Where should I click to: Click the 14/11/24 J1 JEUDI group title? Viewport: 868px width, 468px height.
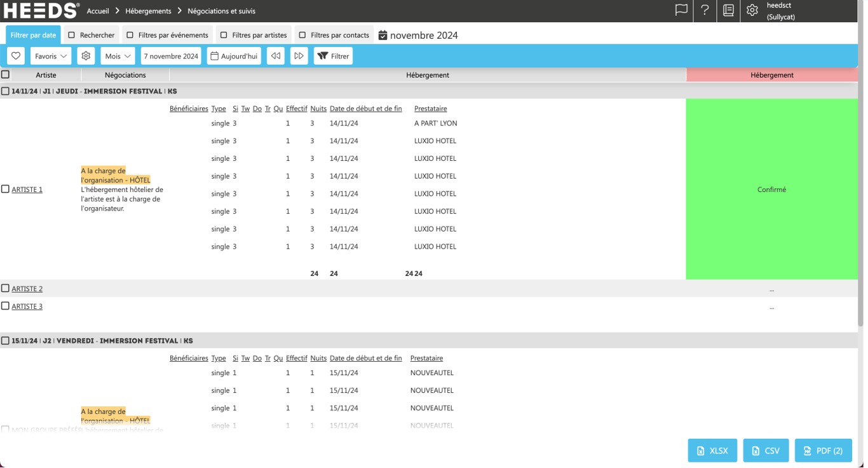pyautogui.click(x=94, y=92)
